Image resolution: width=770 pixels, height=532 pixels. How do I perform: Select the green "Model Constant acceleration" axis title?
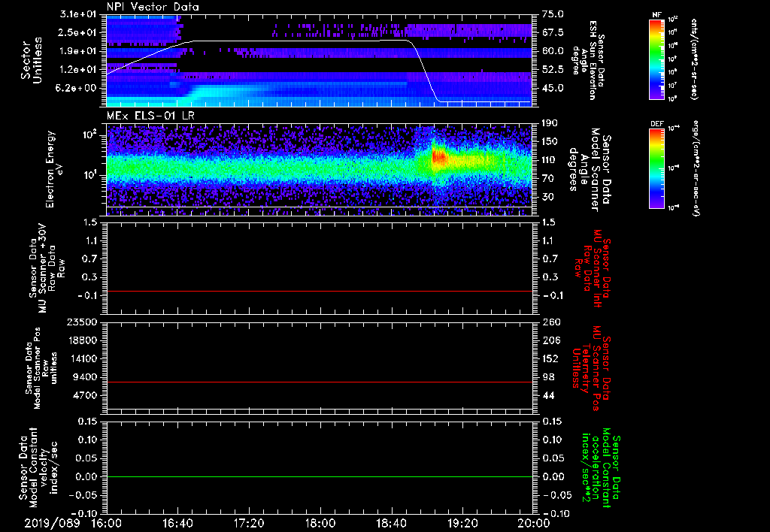coord(602,468)
